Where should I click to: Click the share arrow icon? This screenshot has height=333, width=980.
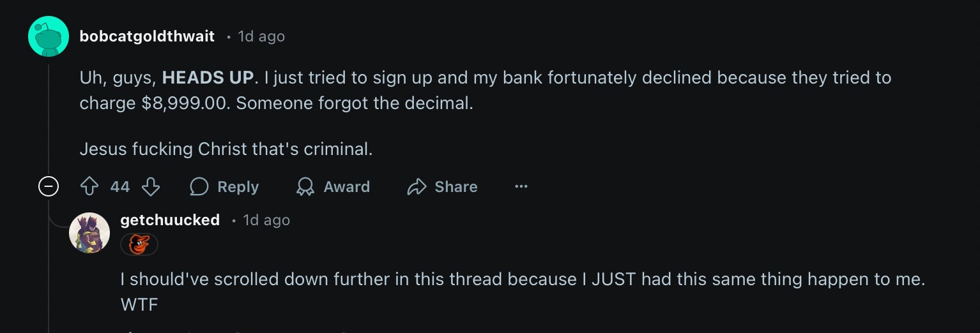click(417, 187)
